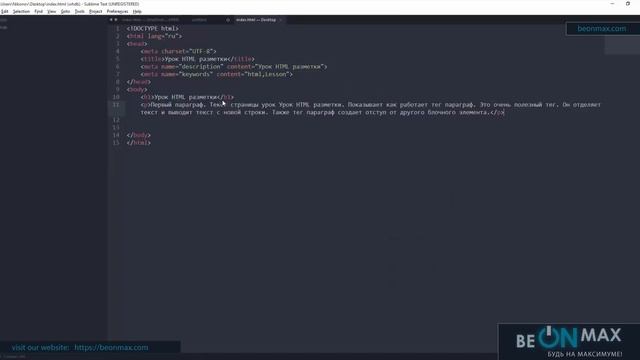
Task: Place cursor after the closing </p> tag
Action: 504,112
